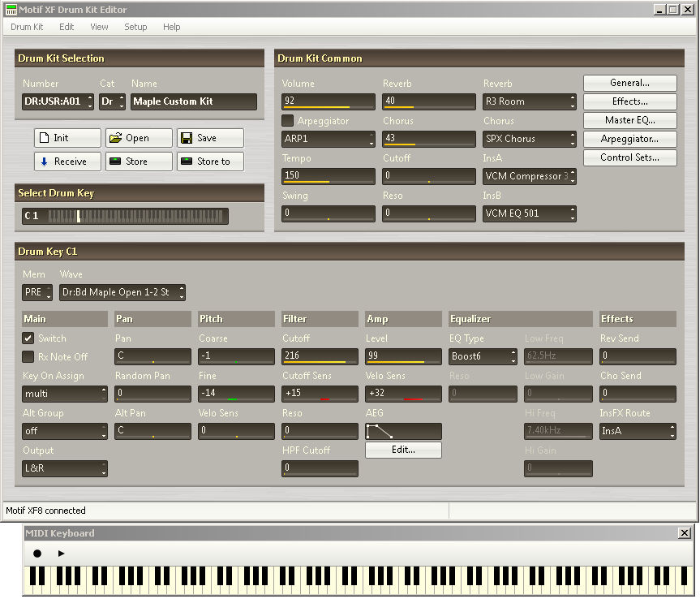This screenshot has width=700, height=599.
Task: Open the drum kit Number selector DR:USR:A01
Action: click(x=58, y=101)
